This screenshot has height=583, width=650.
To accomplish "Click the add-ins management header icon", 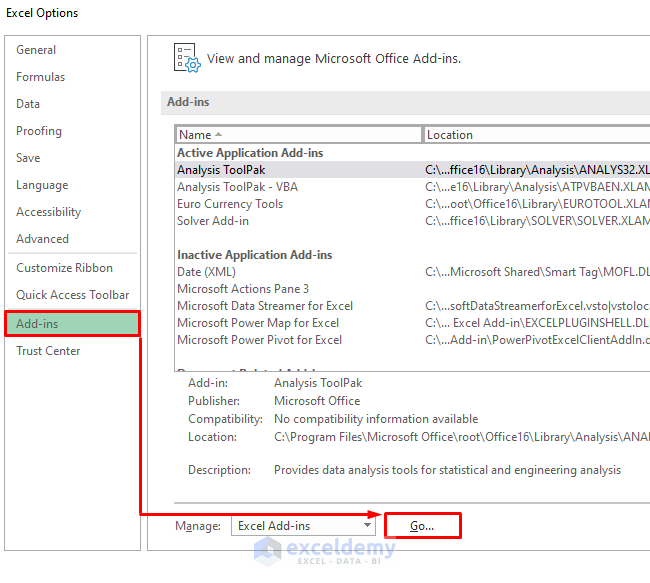I will 187,58.
